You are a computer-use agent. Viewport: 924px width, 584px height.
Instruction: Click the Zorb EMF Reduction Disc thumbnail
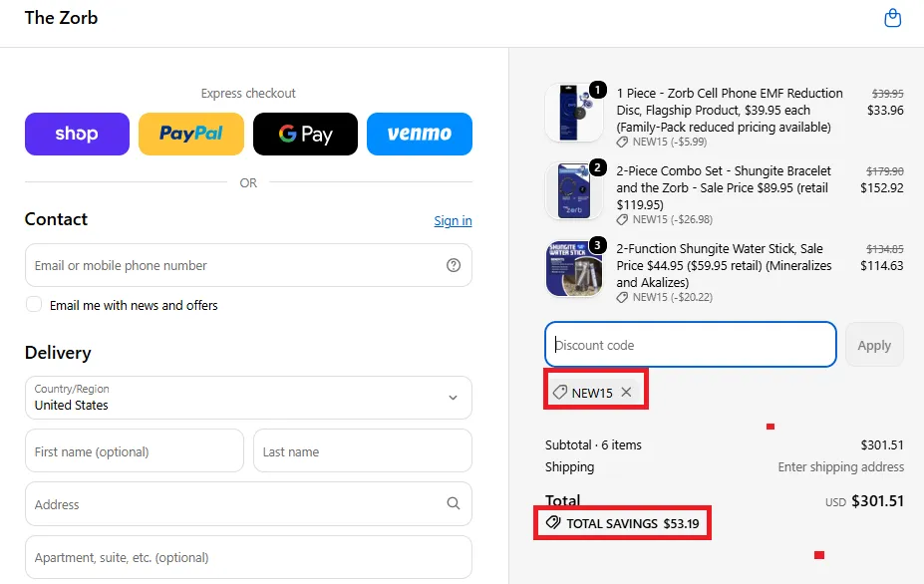[x=574, y=113]
